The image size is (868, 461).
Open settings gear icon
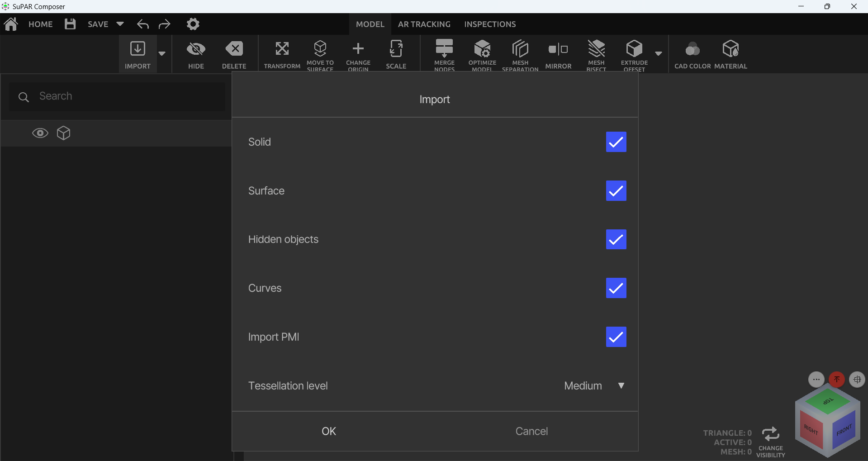(x=193, y=24)
